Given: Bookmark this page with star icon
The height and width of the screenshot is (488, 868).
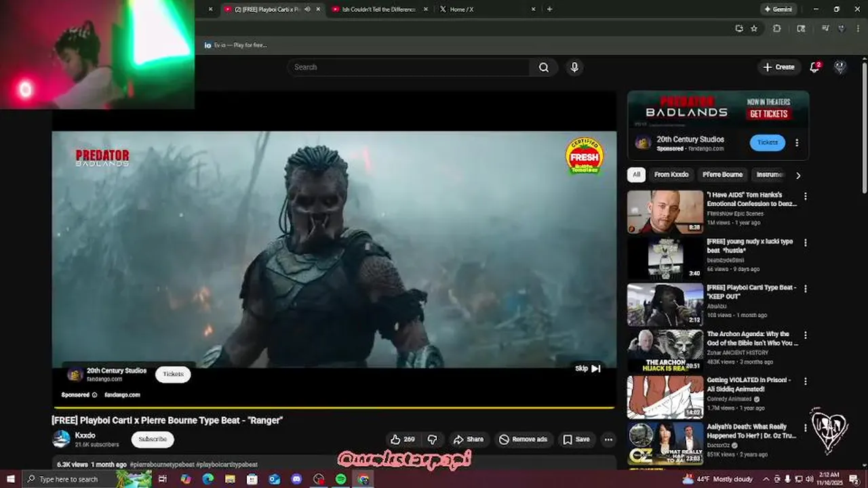Looking at the screenshot, I should (x=754, y=28).
